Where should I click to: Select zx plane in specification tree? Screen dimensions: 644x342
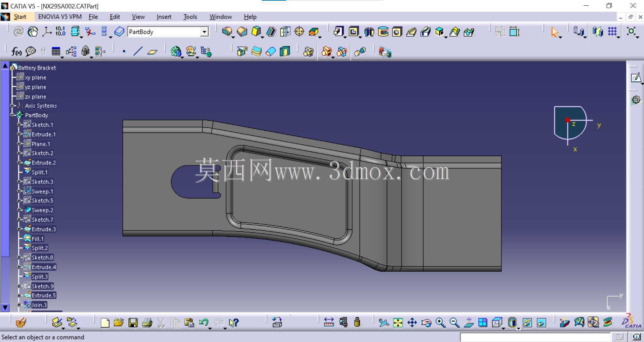coord(35,97)
